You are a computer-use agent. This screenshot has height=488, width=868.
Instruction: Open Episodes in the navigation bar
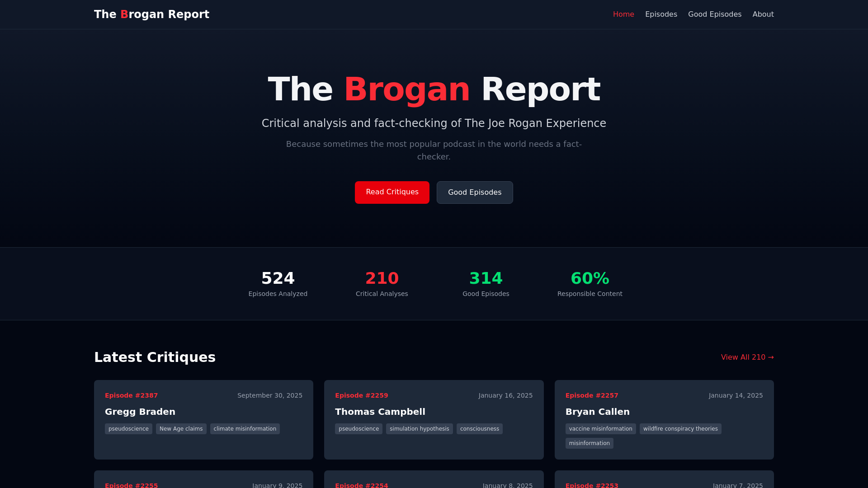(661, 14)
